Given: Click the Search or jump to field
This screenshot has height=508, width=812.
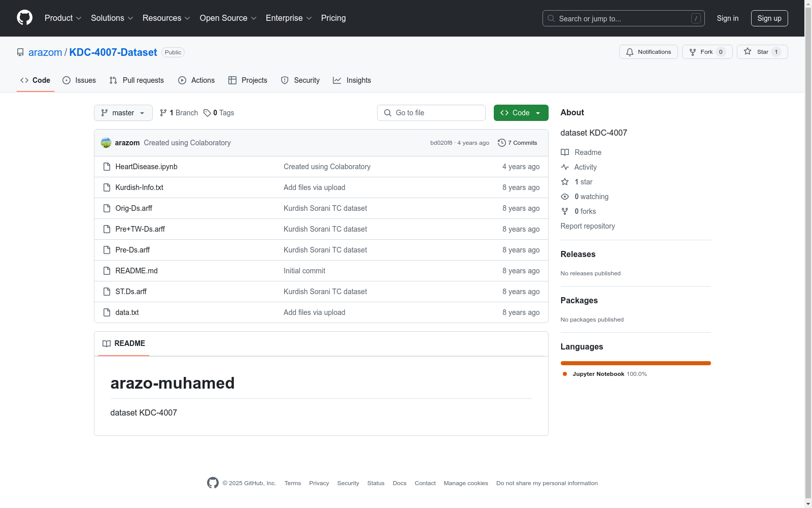Looking at the screenshot, I should click(624, 18).
